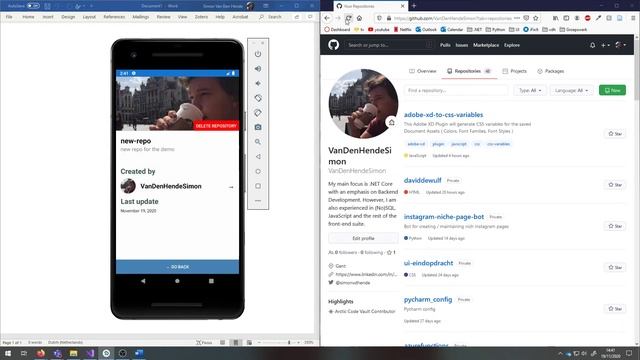
Task: Take emulator screenshot with camera icon
Action: [258, 127]
